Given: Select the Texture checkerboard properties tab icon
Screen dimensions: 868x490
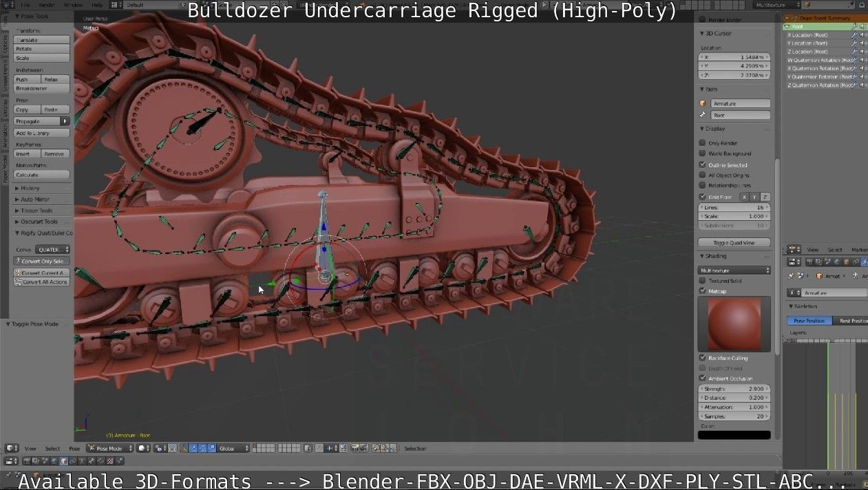Looking at the screenshot, I should click(x=109, y=461).
